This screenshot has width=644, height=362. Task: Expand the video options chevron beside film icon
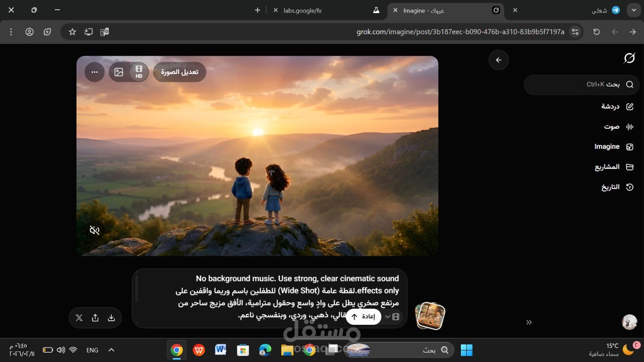(x=387, y=317)
